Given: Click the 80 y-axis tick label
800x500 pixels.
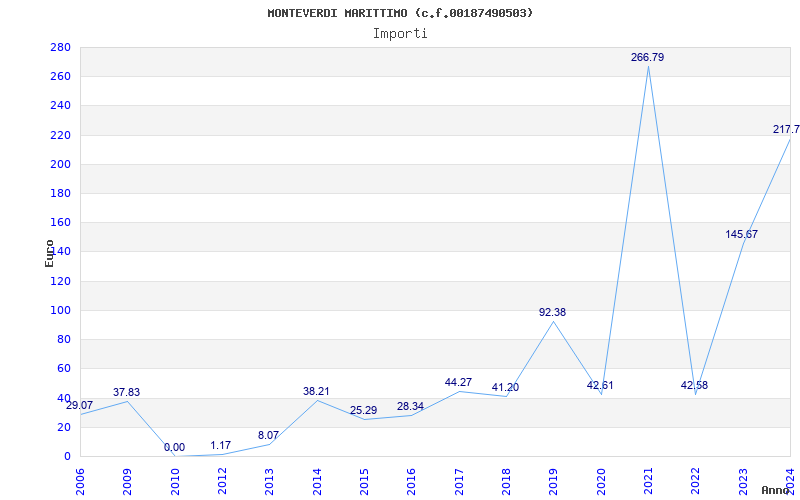Looking at the screenshot, I should point(64,339).
